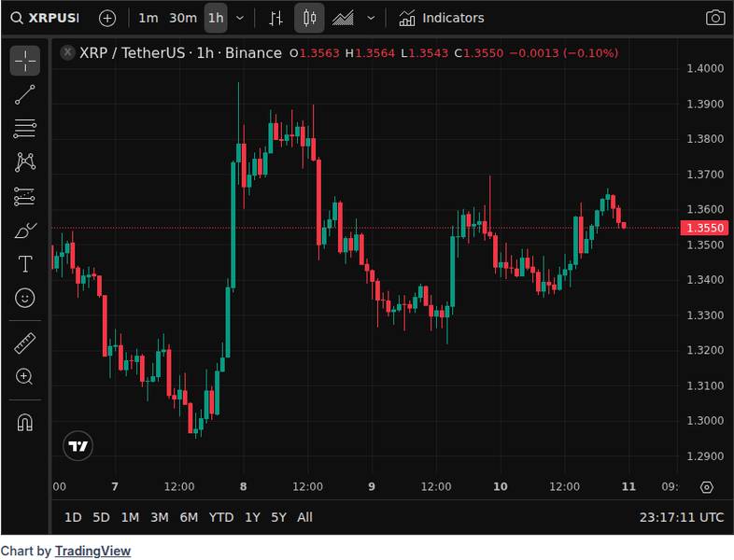Select the ruler measure tool
The image size is (734, 560).
pyautogui.click(x=25, y=343)
